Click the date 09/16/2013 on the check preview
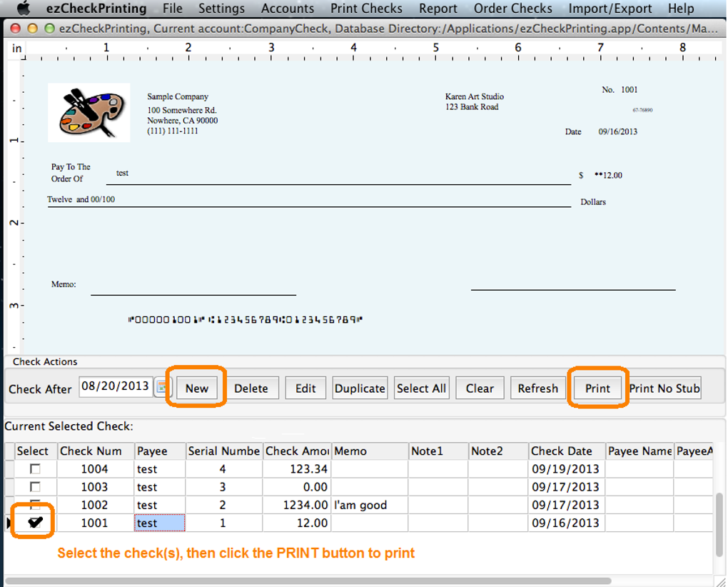Image resolution: width=728 pixels, height=587 pixels. click(617, 131)
